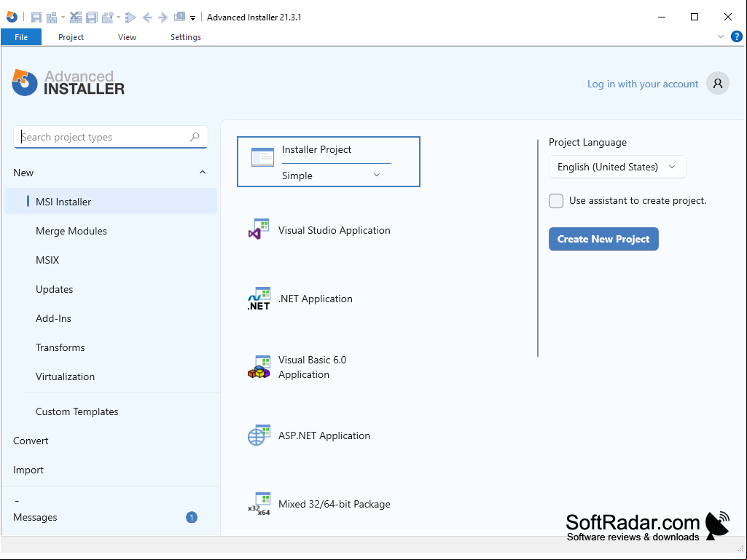Click Create New Project button
747x560 pixels.
pyautogui.click(x=603, y=239)
